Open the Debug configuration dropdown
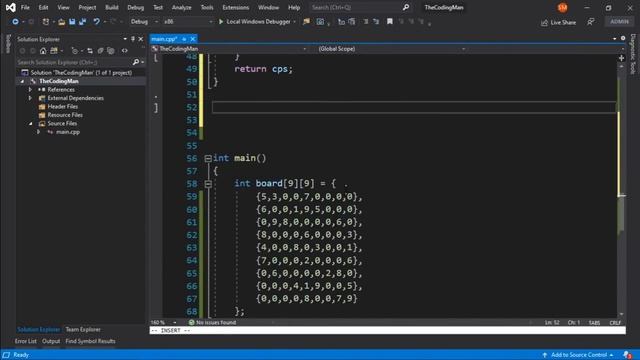This screenshot has height=360, width=640. (x=144, y=22)
